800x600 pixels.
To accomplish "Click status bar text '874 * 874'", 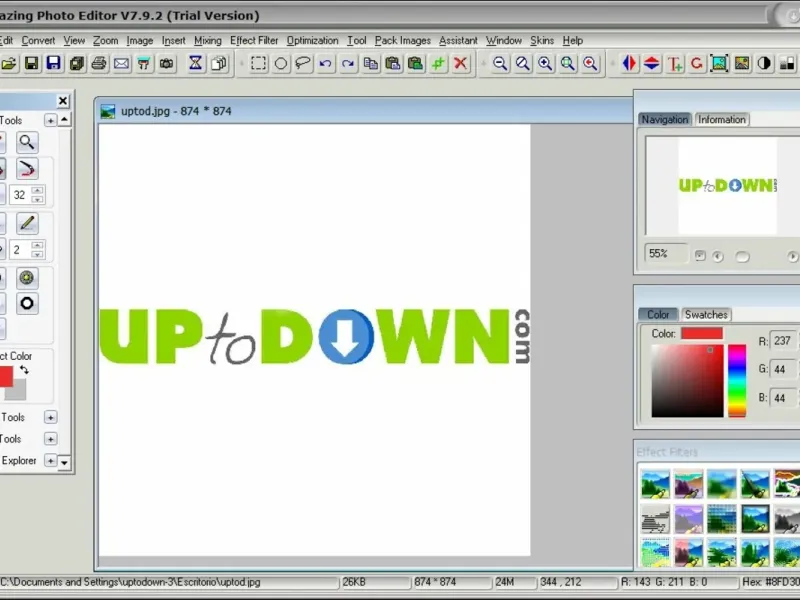I will (434, 582).
